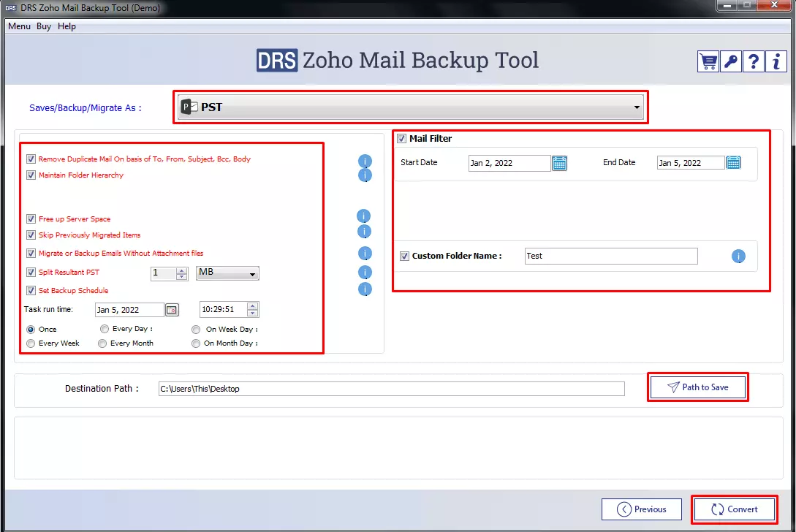Decrease the task run time
796x532 pixels.
(x=252, y=313)
